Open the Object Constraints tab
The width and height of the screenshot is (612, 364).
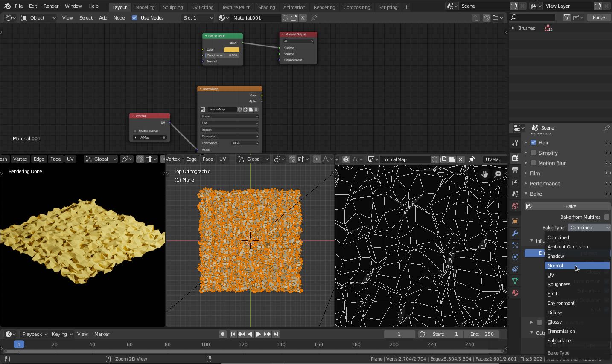515,269
